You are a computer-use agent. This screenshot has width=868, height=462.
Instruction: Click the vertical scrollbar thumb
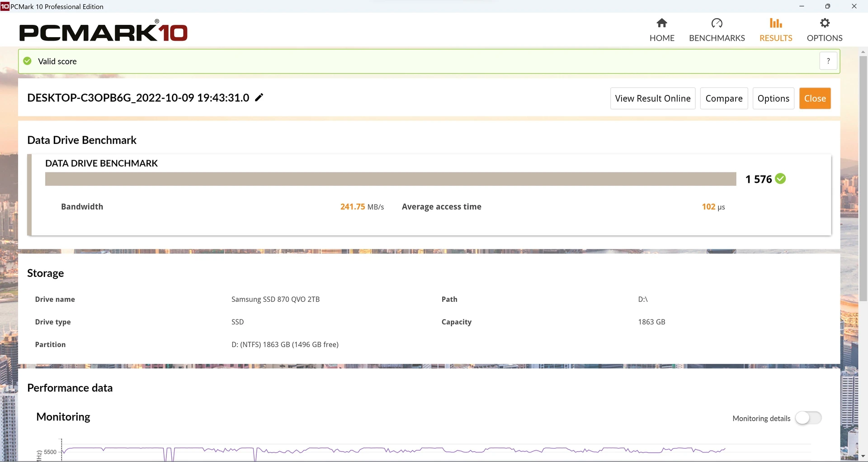[x=863, y=179]
